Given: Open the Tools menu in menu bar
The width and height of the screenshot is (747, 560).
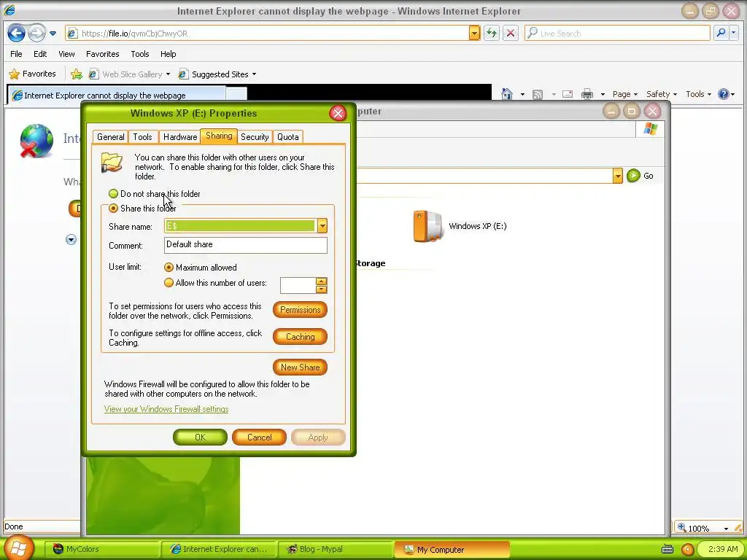Looking at the screenshot, I should pos(140,54).
